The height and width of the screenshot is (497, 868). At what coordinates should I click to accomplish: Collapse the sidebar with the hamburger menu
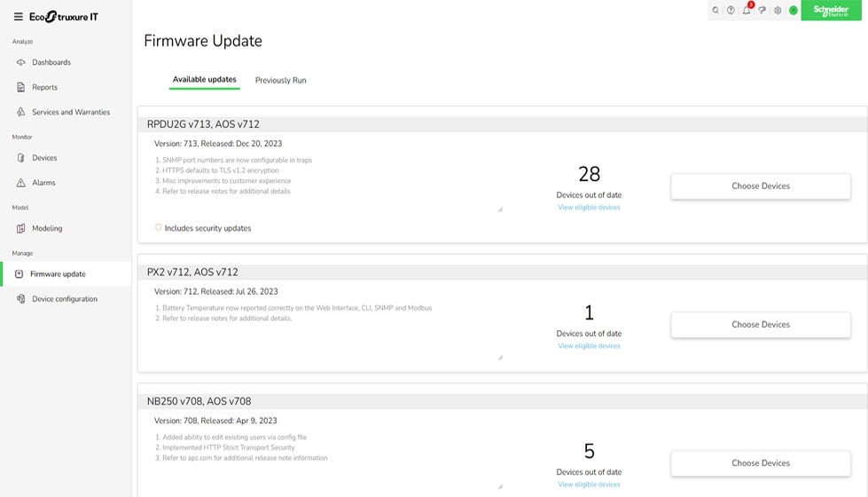[x=19, y=17]
